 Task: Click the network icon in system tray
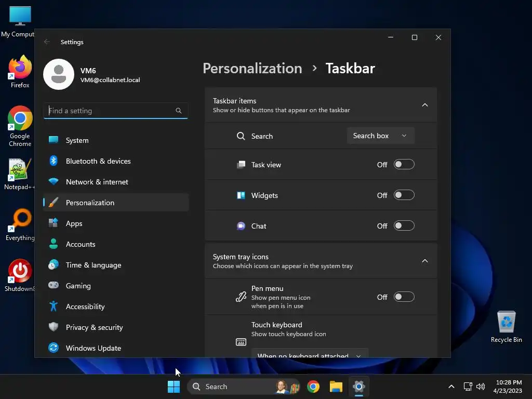[x=468, y=387]
